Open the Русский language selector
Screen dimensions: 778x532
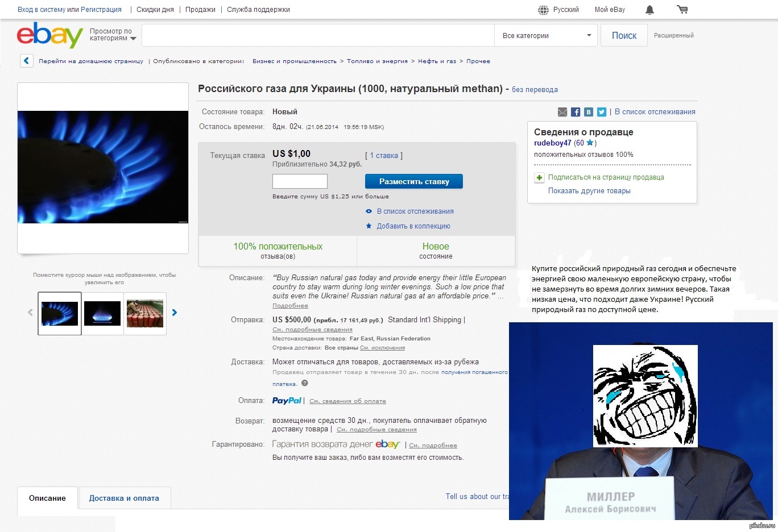(x=558, y=10)
